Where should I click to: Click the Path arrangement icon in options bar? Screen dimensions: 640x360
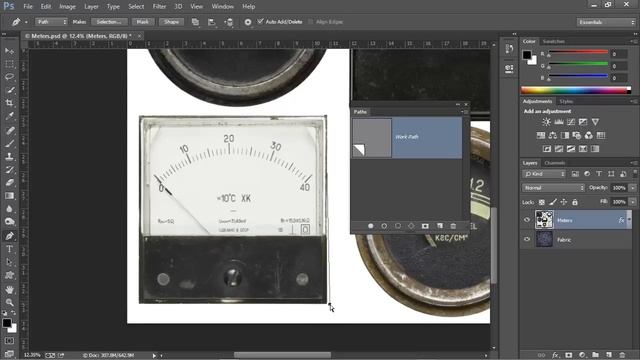(x=229, y=22)
